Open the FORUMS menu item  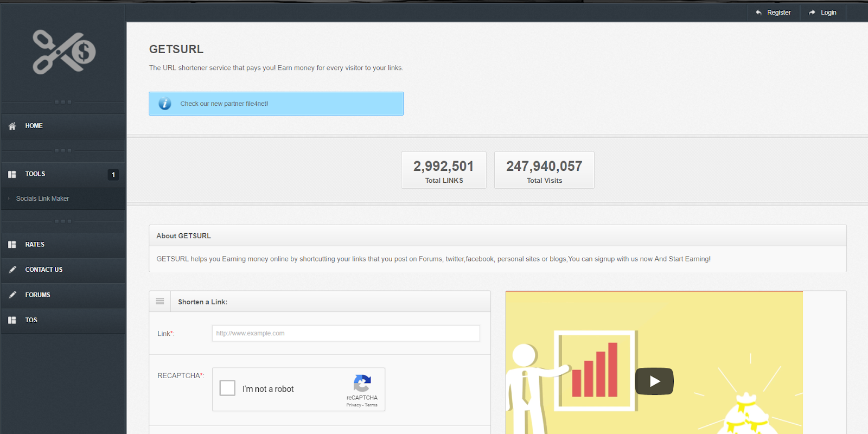[x=63, y=295]
